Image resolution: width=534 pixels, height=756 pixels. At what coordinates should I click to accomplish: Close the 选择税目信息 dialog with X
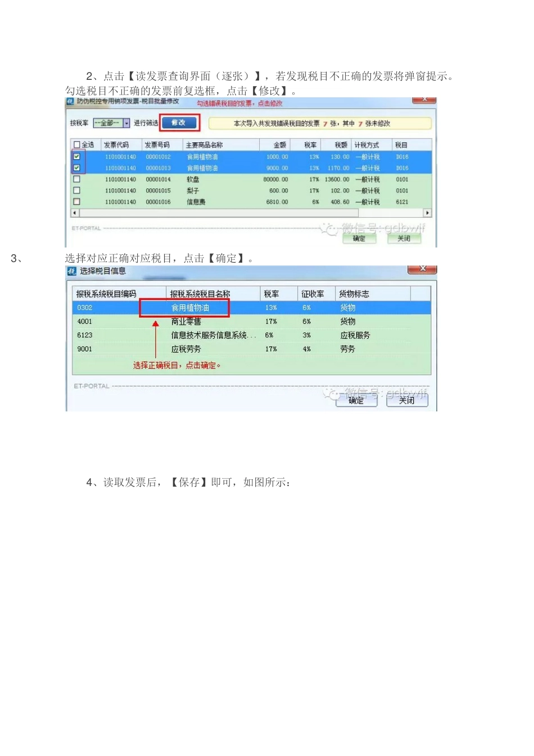[422, 269]
